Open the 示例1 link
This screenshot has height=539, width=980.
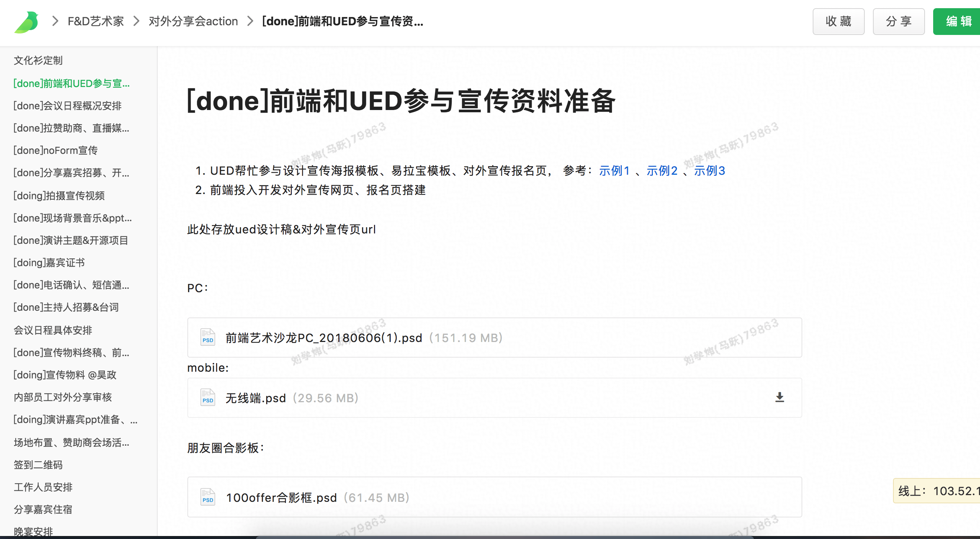(615, 170)
